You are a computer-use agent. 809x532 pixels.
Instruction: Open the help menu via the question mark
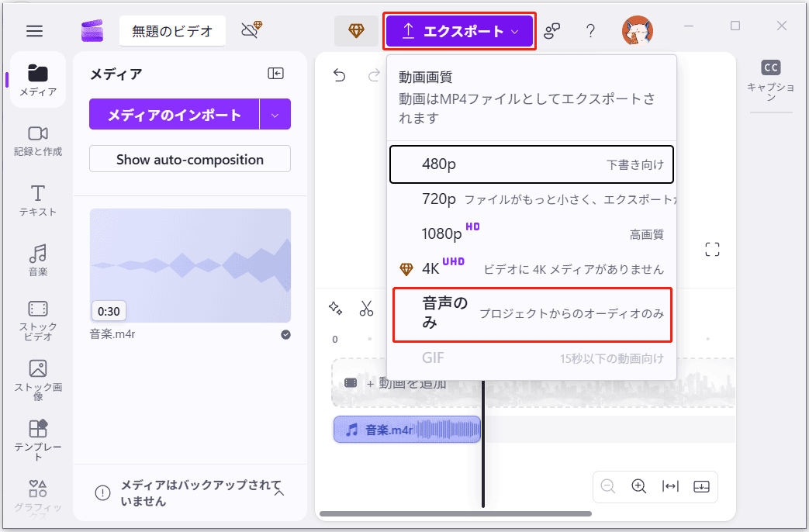click(590, 30)
